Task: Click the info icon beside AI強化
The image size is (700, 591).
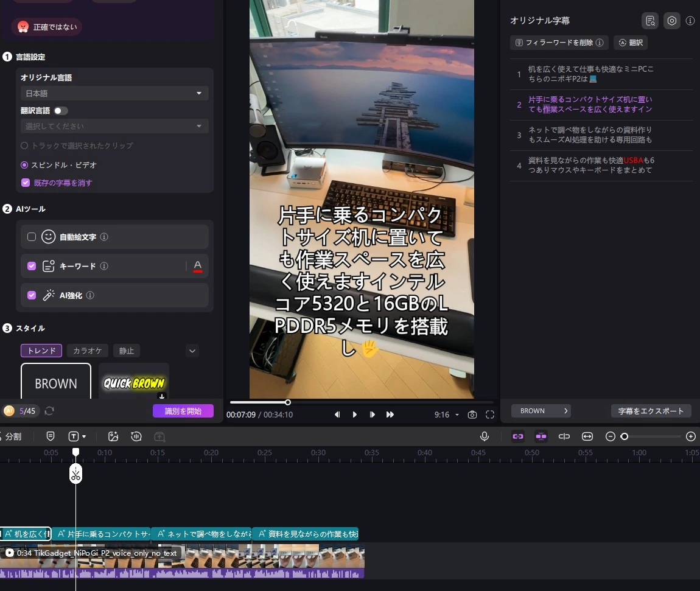Action: pos(90,295)
